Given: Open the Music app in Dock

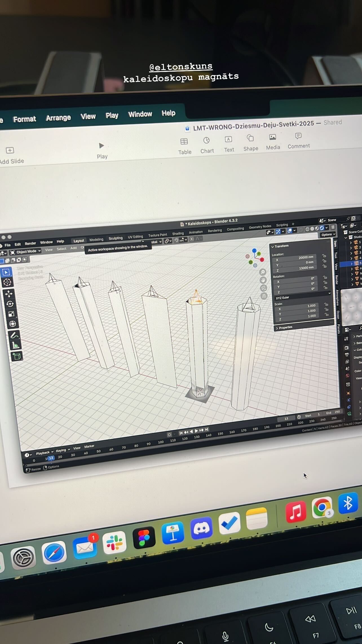Looking at the screenshot, I should click(x=296, y=512).
